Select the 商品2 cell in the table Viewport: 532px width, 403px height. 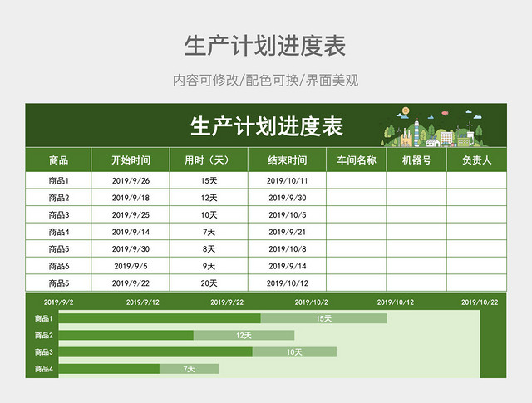(x=58, y=198)
